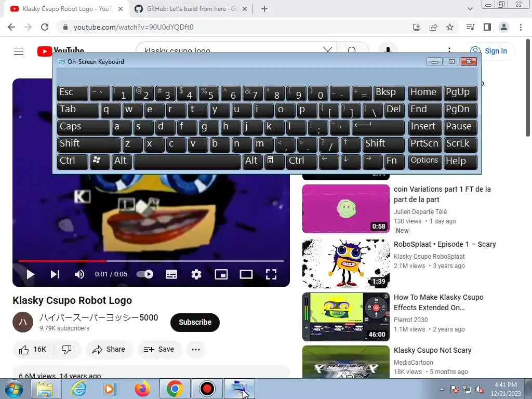
Task: Toggle ScrLk on On-Screen Keyboard
Action: [x=460, y=144]
